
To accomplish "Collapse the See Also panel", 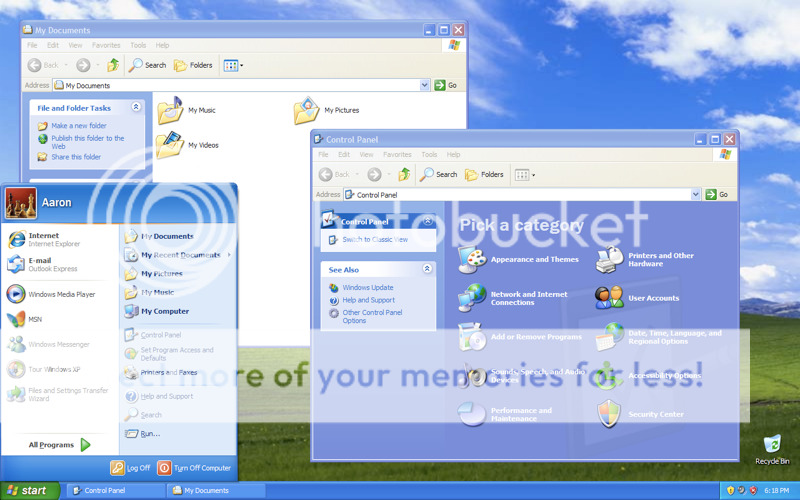I will [x=427, y=268].
